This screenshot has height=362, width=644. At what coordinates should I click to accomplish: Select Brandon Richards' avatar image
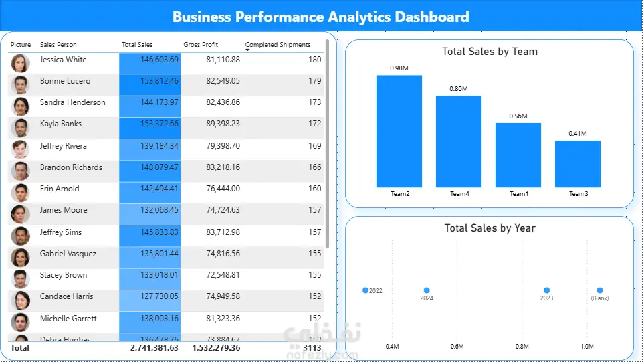tap(20, 171)
